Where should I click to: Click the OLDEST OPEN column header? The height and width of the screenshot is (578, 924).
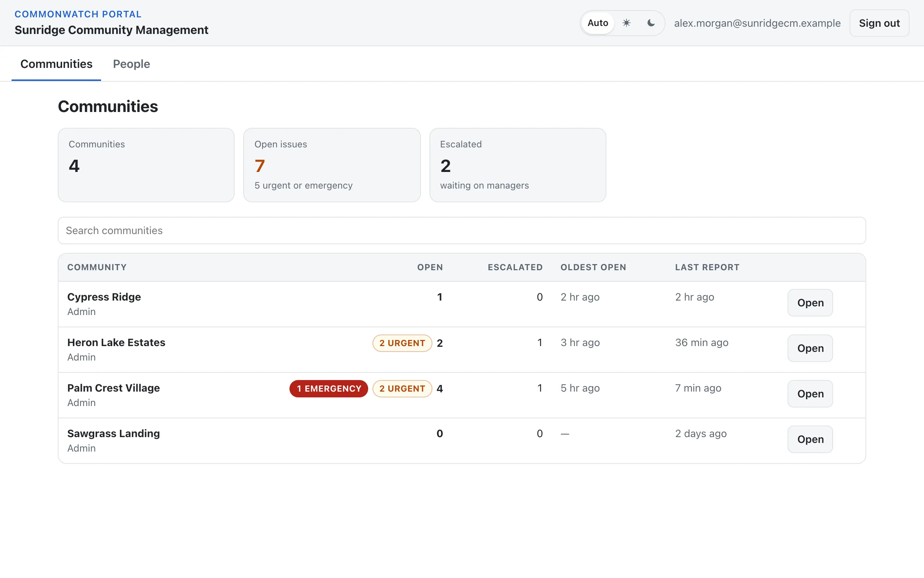coord(593,267)
